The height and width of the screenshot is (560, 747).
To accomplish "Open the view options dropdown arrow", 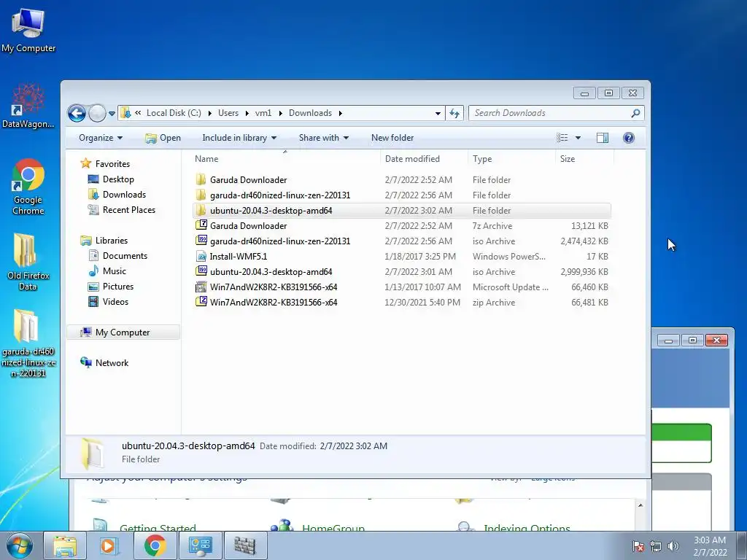I will tap(578, 138).
